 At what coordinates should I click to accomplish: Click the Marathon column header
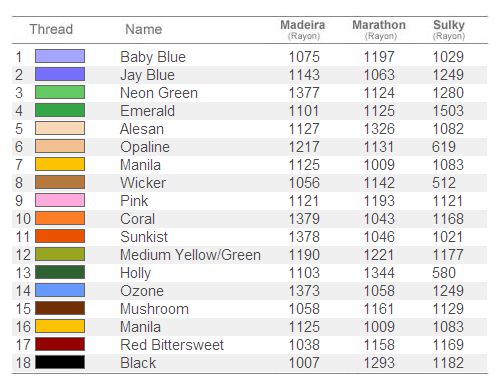tap(379, 29)
